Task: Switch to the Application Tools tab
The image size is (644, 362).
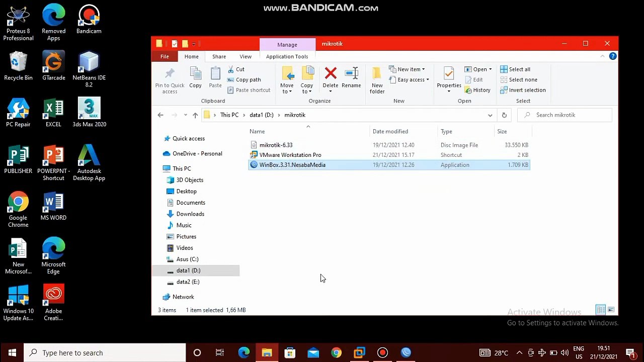Action: 287,56
